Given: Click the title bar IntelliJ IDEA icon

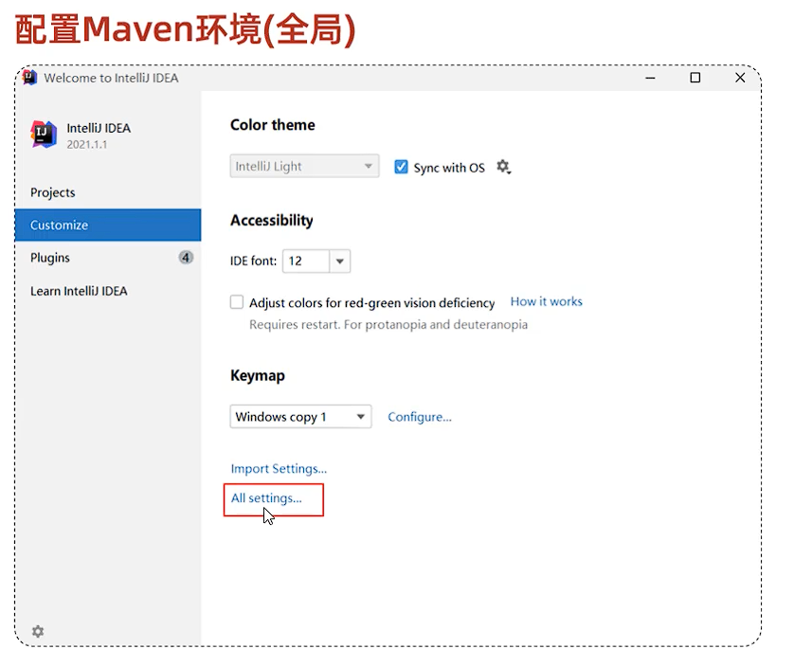Looking at the screenshot, I should click(x=29, y=78).
